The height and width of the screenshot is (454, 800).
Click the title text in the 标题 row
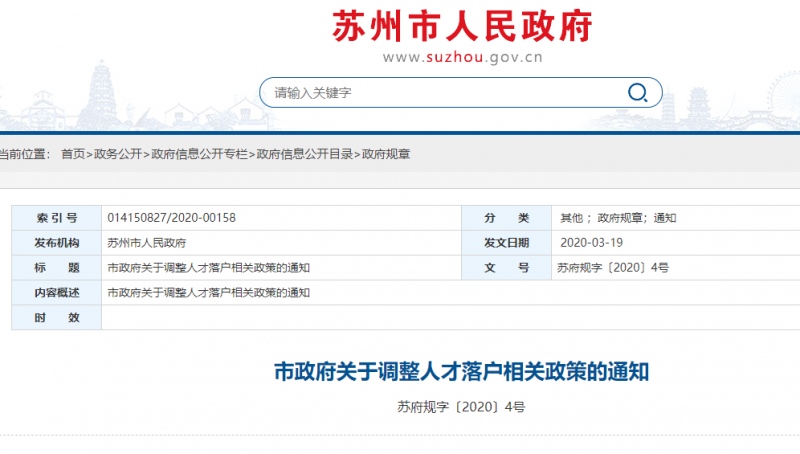point(208,268)
